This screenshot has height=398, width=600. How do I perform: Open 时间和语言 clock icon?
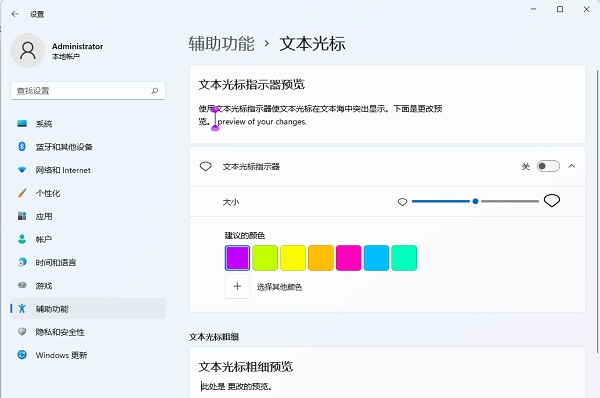coord(22,262)
